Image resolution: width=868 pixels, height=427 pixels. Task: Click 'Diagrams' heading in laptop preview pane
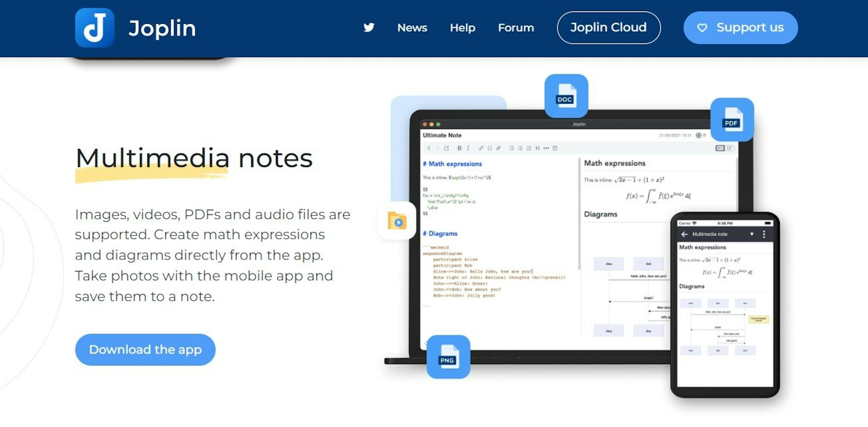coord(600,214)
